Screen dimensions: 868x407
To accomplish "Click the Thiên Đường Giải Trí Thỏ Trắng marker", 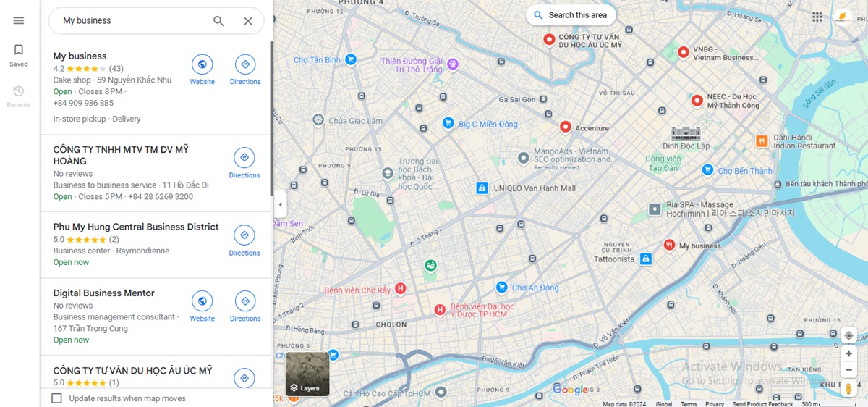I will click(453, 64).
